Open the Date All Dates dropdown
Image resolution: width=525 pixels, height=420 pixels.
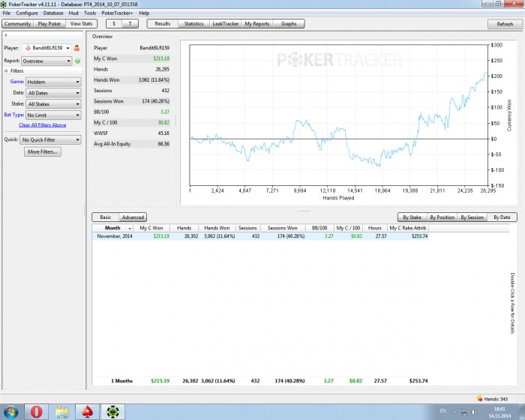[x=53, y=93]
